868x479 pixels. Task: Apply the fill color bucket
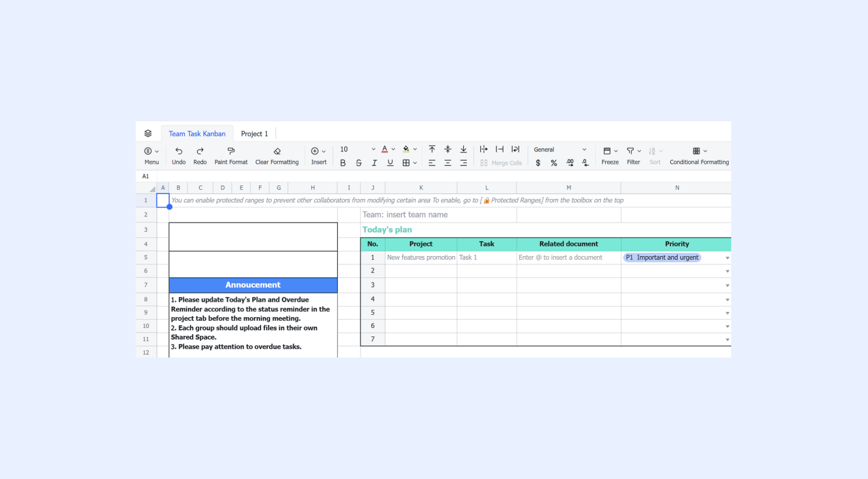tap(406, 149)
